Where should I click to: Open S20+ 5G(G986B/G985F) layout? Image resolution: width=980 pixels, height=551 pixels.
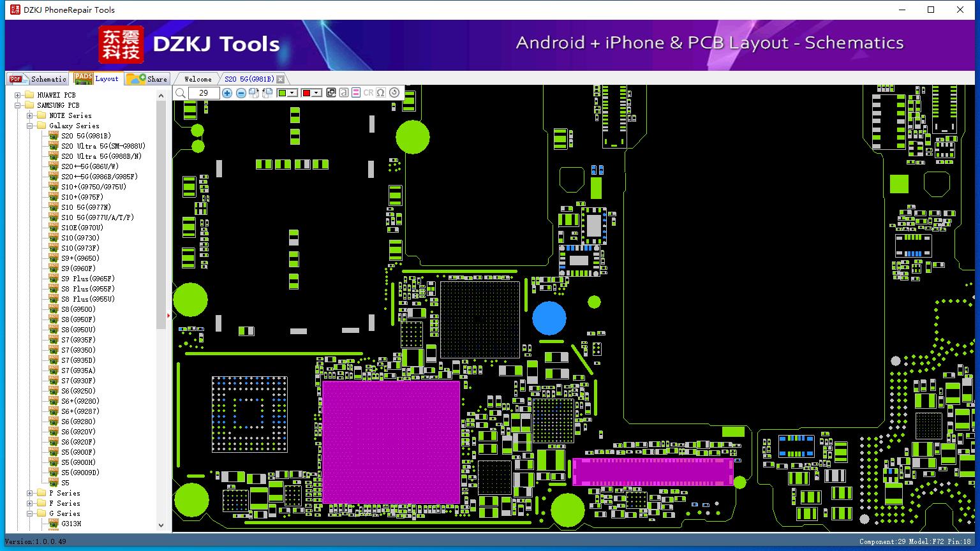coord(100,177)
